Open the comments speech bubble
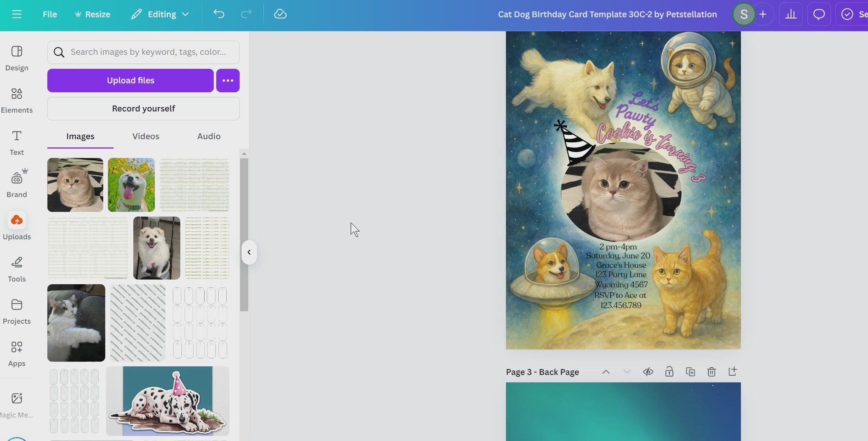This screenshot has width=868, height=441. pyautogui.click(x=819, y=14)
